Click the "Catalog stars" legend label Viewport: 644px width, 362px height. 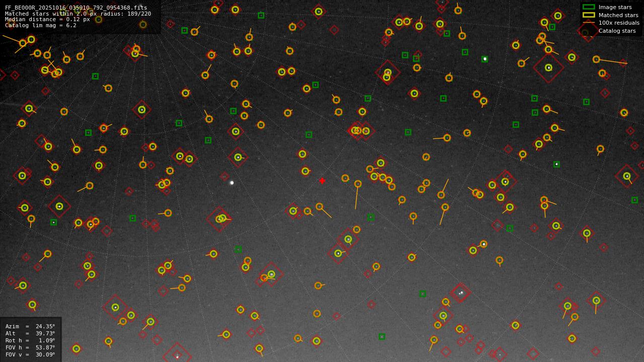[617, 31]
